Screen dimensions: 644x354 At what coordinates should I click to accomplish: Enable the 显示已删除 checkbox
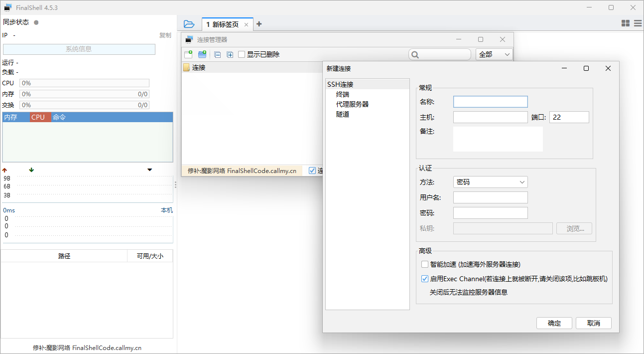click(242, 54)
